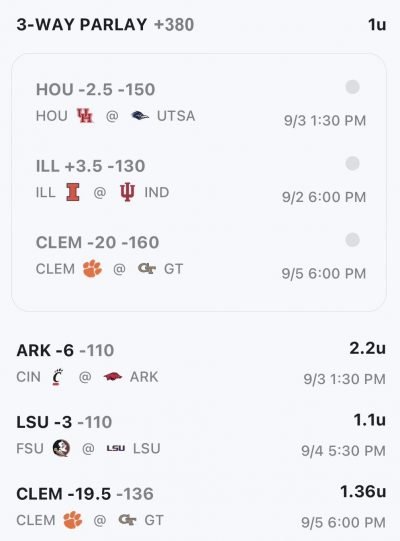Viewport: 400px width, 541px height.
Task: Click the Arkansas Razorbacks hog logo
Action: pos(113,376)
